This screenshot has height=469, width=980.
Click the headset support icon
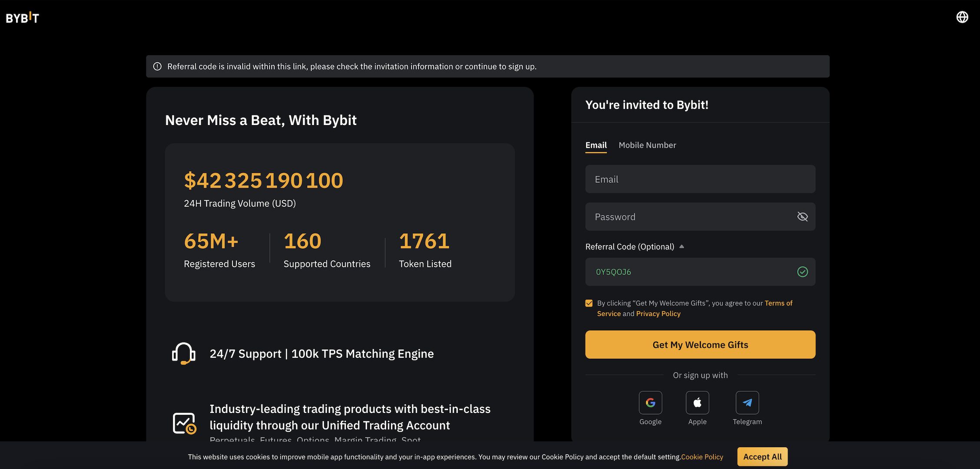coord(184,353)
